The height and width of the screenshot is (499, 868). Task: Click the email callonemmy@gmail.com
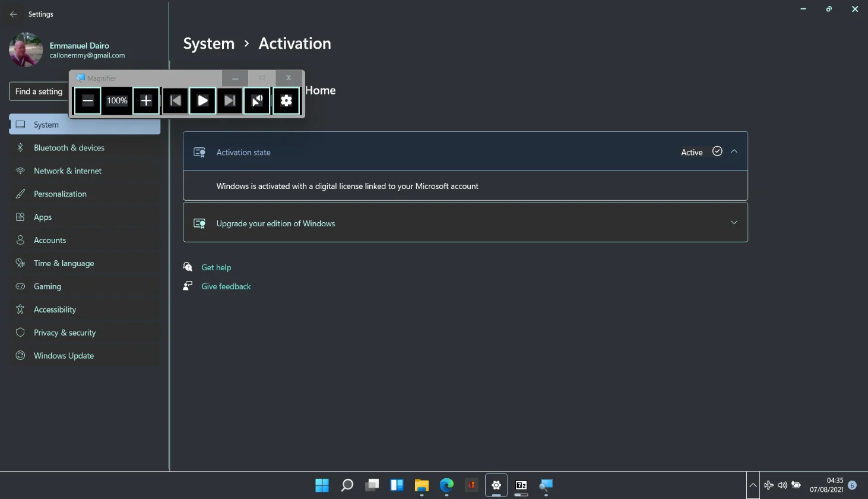(x=87, y=55)
